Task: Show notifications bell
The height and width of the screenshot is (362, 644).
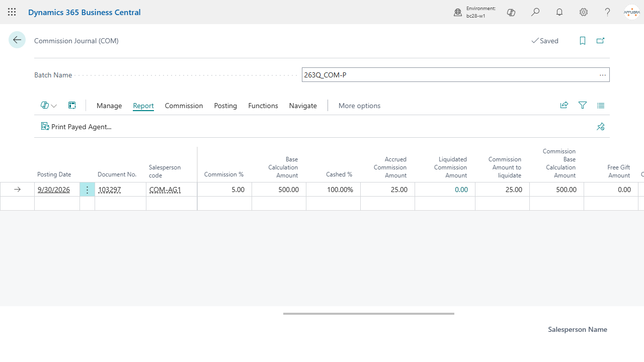Action: click(x=559, y=12)
